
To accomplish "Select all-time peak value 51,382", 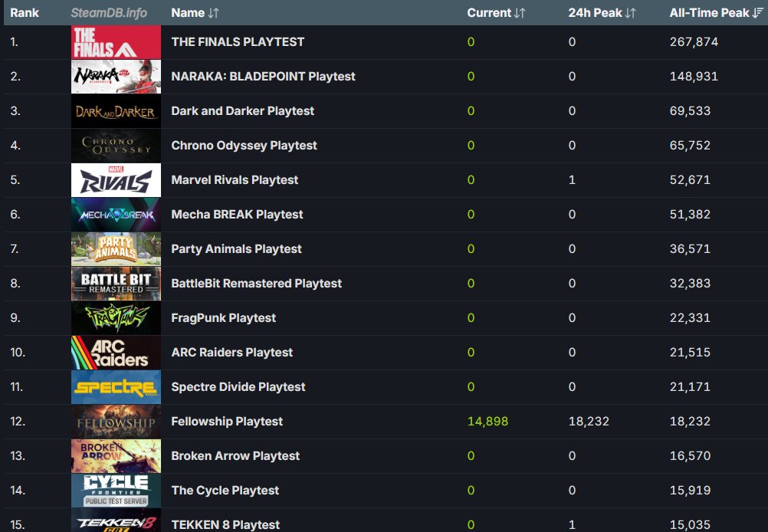I will 690,215.
